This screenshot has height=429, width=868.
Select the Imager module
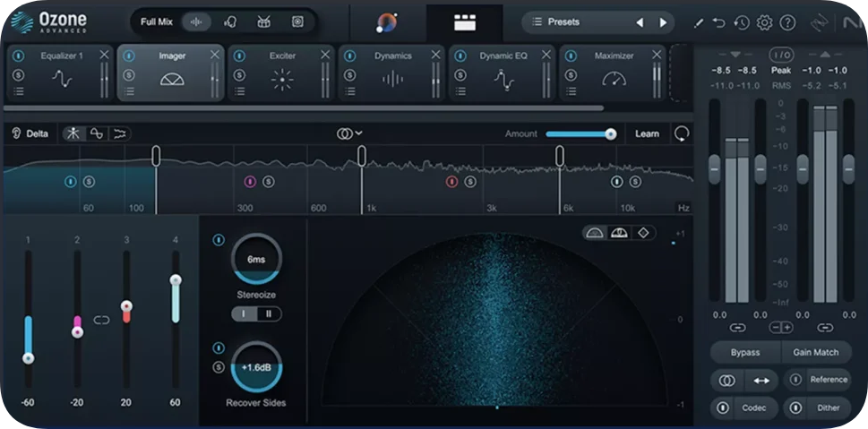pos(171,73)
